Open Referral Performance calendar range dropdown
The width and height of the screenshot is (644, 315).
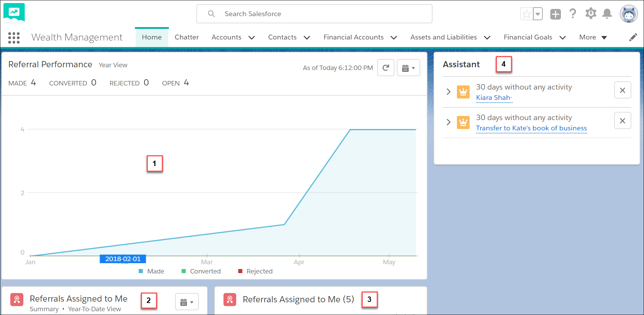(x=409, y=68)
